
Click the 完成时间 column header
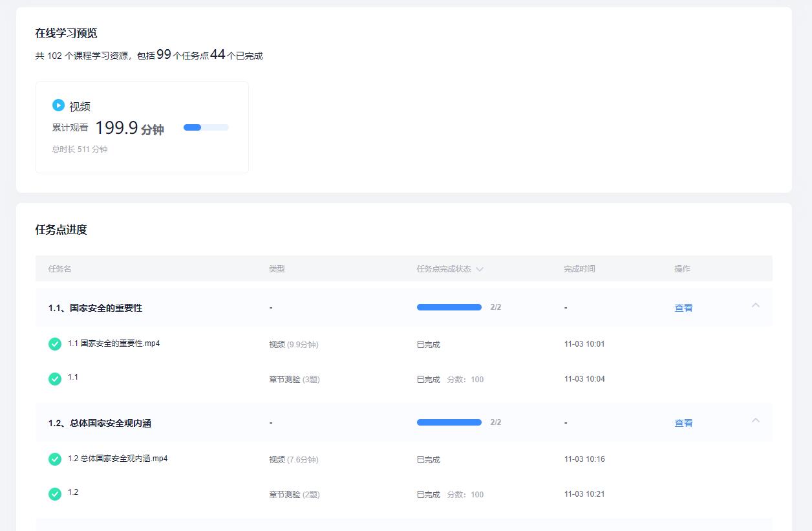579,269
